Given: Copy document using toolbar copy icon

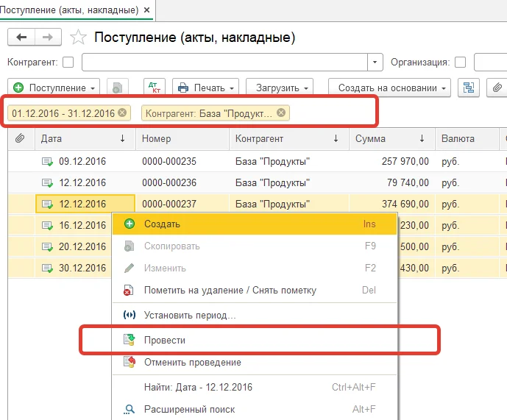Looking at the screenshot, I should tap(118, 88).
